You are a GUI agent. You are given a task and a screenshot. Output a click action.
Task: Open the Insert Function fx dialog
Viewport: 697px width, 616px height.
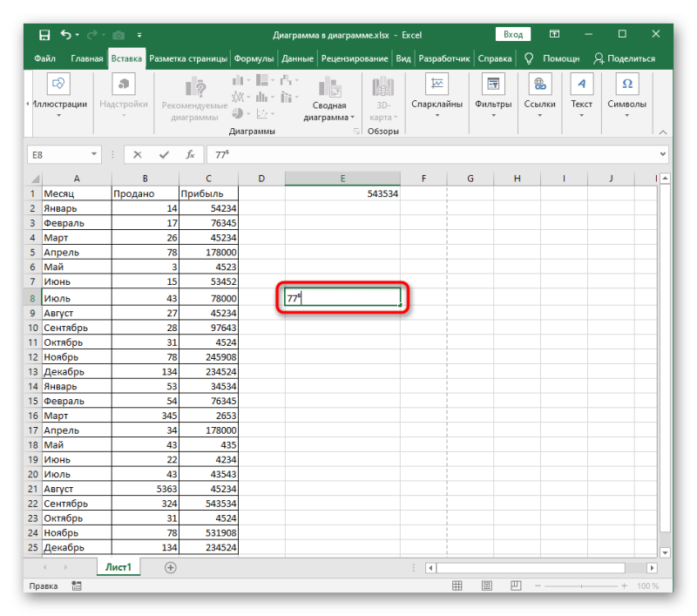pyautogui.click(x=190, y=155)
